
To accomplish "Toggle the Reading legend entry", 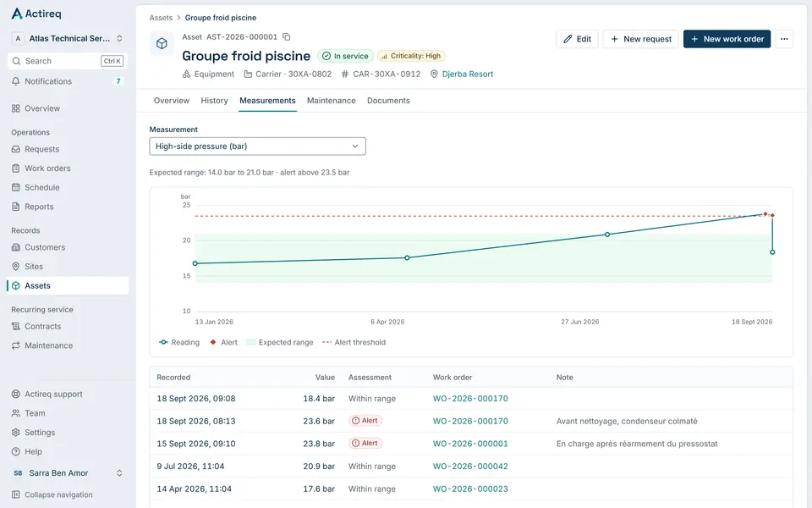I will (179, 342).
